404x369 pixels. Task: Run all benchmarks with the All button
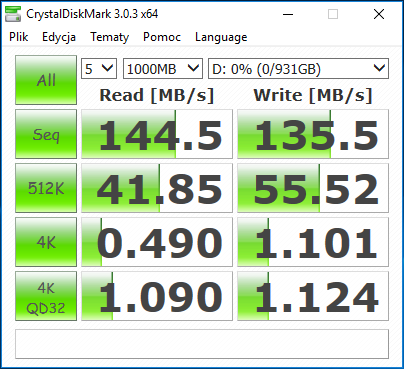pos(46,80)
